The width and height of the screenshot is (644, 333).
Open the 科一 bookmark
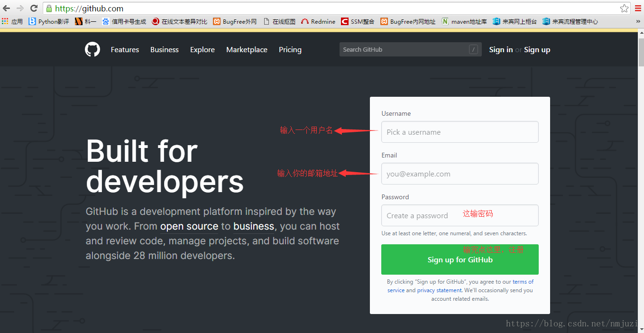click(x=85, y=21)
